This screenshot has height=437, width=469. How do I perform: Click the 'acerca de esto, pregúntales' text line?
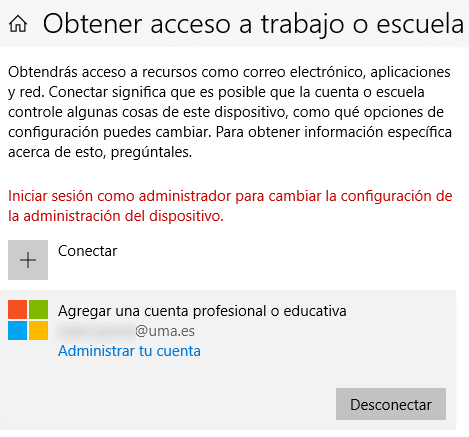point(100,152)
